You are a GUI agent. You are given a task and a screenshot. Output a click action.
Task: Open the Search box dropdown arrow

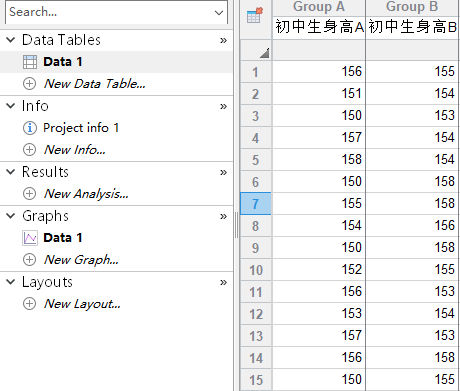point(219,13)
